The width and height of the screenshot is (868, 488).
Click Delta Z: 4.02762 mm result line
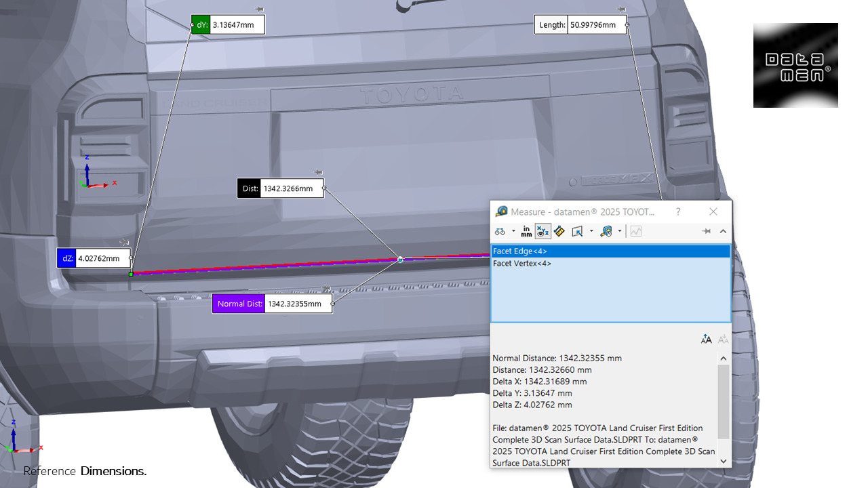(532, 405)
